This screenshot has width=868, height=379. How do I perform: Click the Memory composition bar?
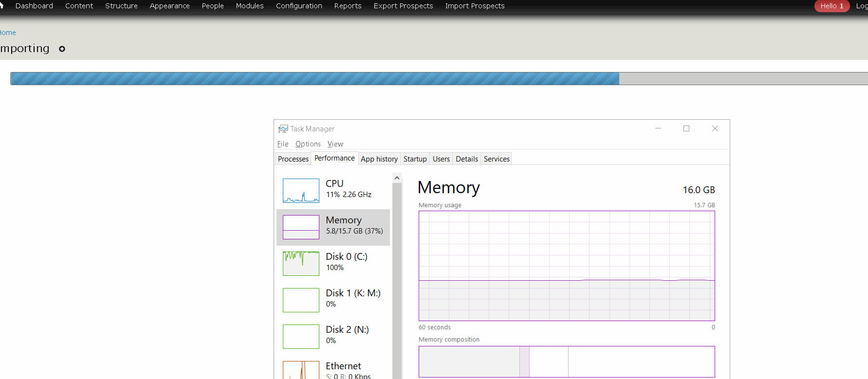point(567,361)
